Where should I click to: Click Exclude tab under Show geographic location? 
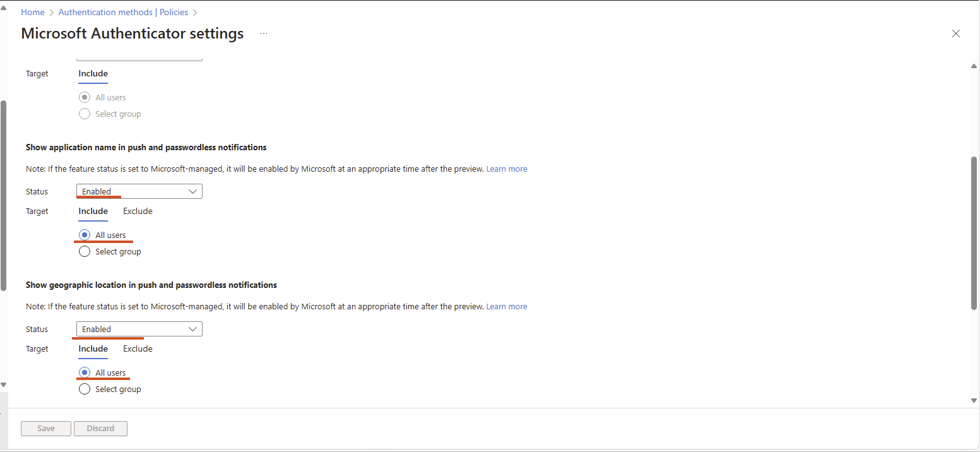click(138, 349)
